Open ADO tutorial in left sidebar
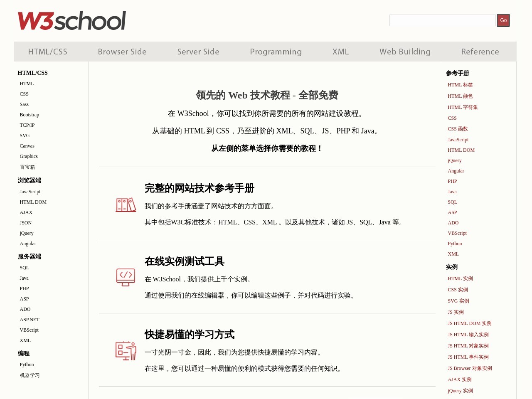This screenshot has height=399, width=532. pyautogui.click(x=25, y=309)
